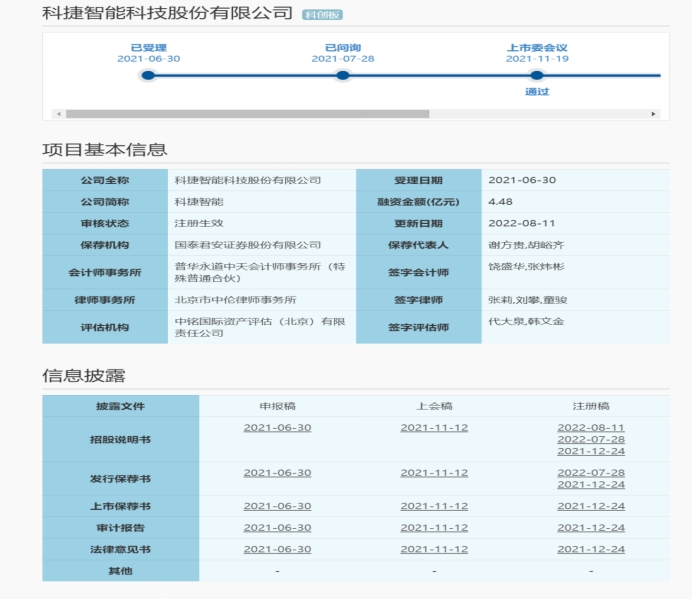Click the 项目基本信息 section heading
The width and height of the screenshot is (692, 600).
[105, 150]
